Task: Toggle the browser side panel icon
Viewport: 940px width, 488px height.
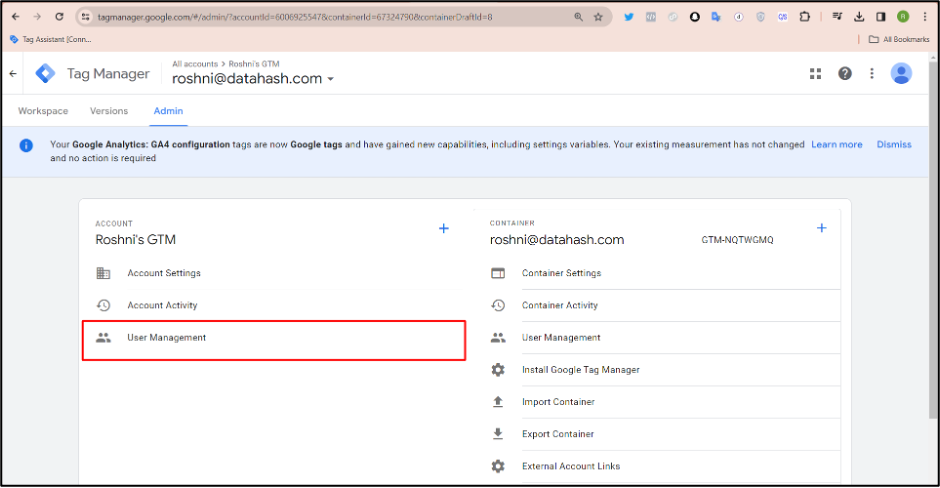Action: pyautogui.click(x=881, y=17)
